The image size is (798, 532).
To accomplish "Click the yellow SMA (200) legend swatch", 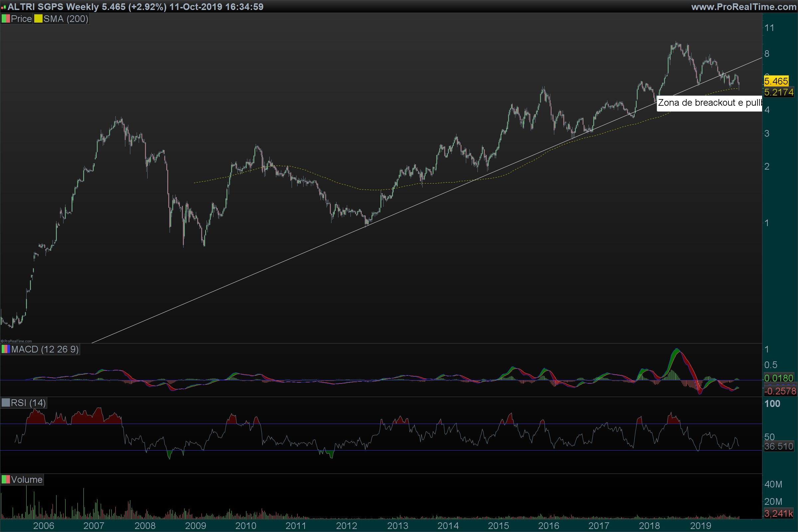I will [x=38, y=19].
